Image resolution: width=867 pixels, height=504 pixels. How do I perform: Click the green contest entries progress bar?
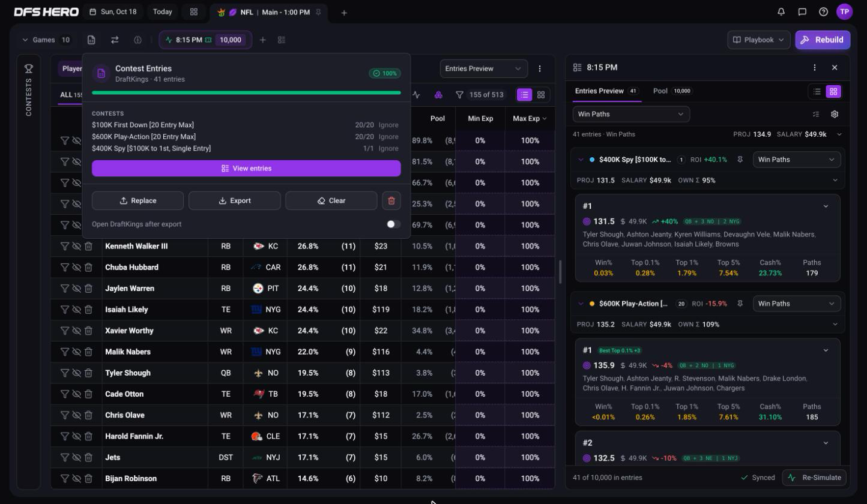[246, 93]
